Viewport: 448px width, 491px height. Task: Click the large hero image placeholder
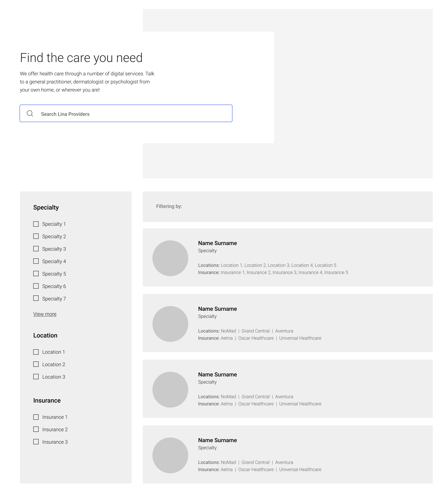(353, 93)
